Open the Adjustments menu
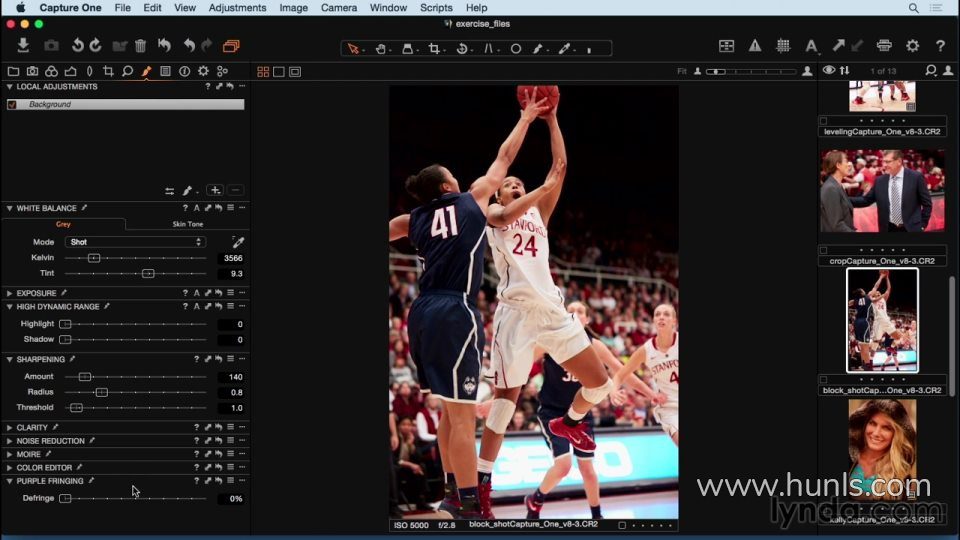Screen dimensions: 960x540 pos(237,8)
